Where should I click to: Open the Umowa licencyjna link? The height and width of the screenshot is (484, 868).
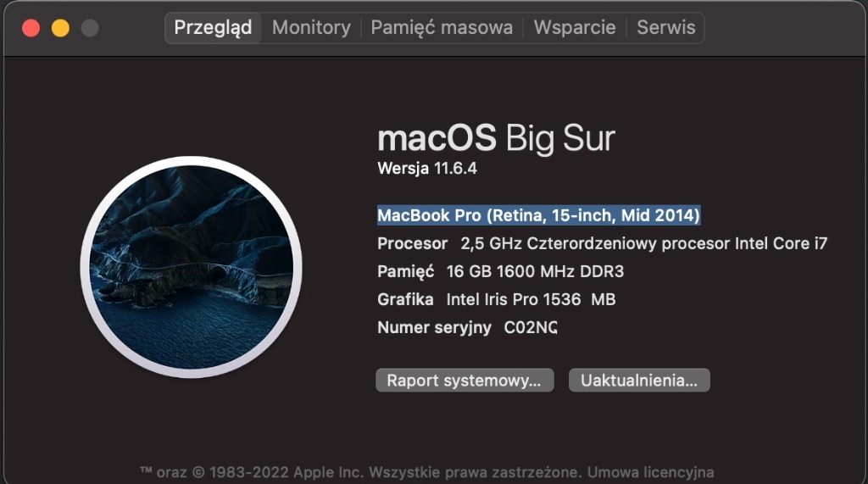pyautogui.click(x=650, y=472)
